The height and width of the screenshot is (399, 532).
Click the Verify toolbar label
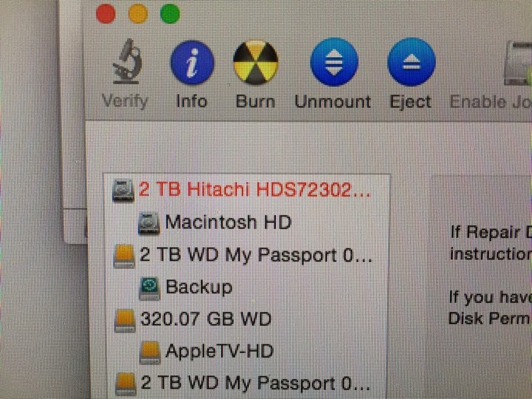point(125,101)
